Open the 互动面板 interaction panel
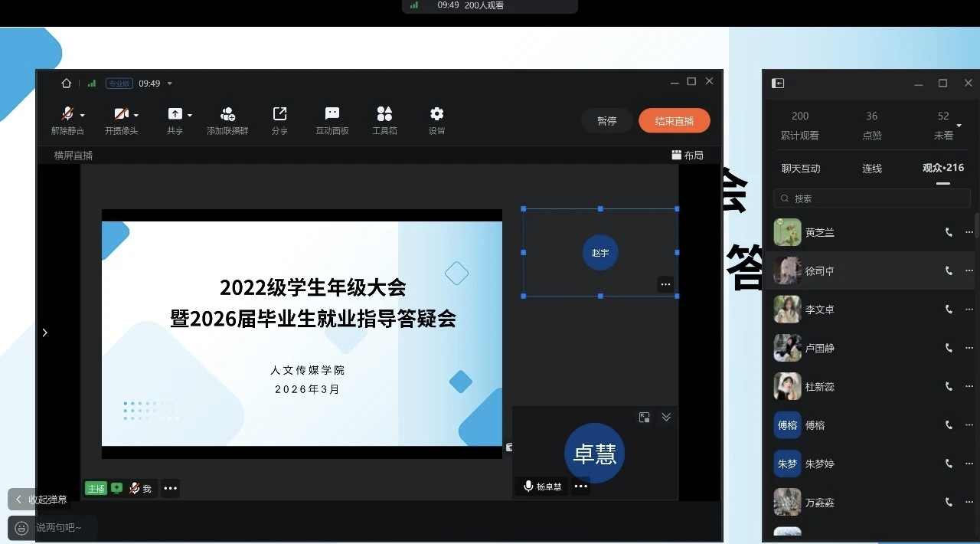 pos(332,120)
